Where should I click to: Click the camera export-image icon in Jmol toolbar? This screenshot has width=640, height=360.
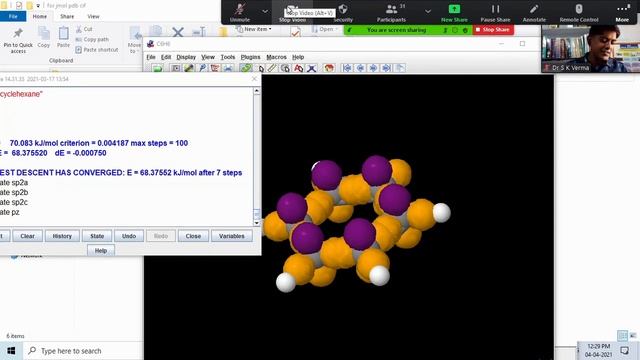click(176, 68)
